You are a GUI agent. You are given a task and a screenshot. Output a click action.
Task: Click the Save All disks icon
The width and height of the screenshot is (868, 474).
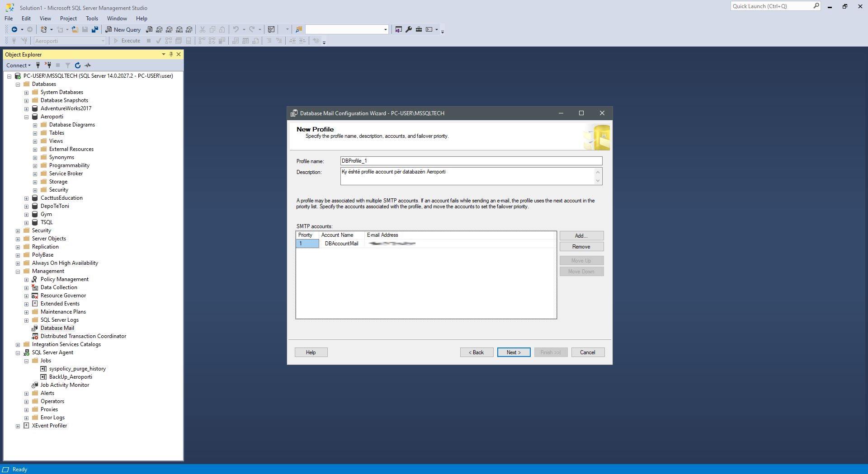click(x=94, y=29)
